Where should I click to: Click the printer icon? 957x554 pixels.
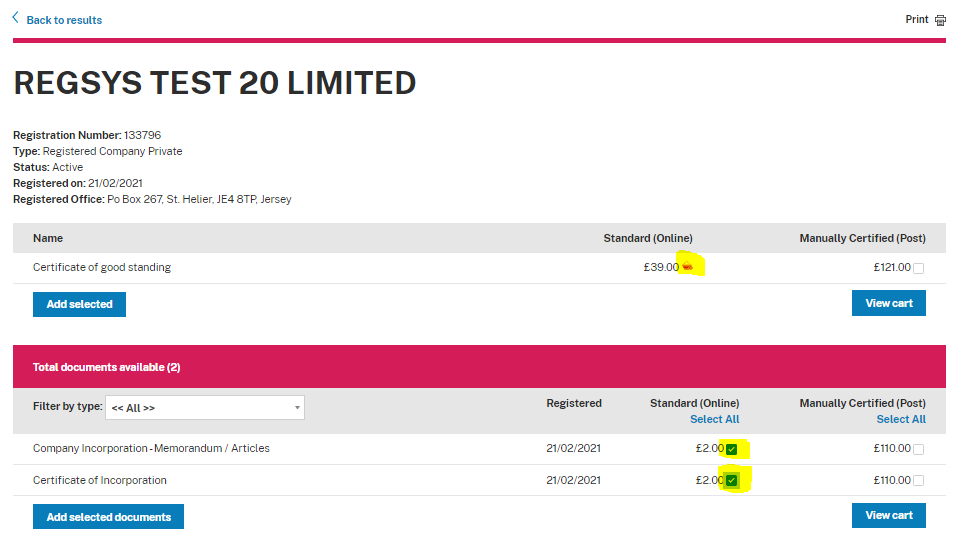(x=940, y=20)
